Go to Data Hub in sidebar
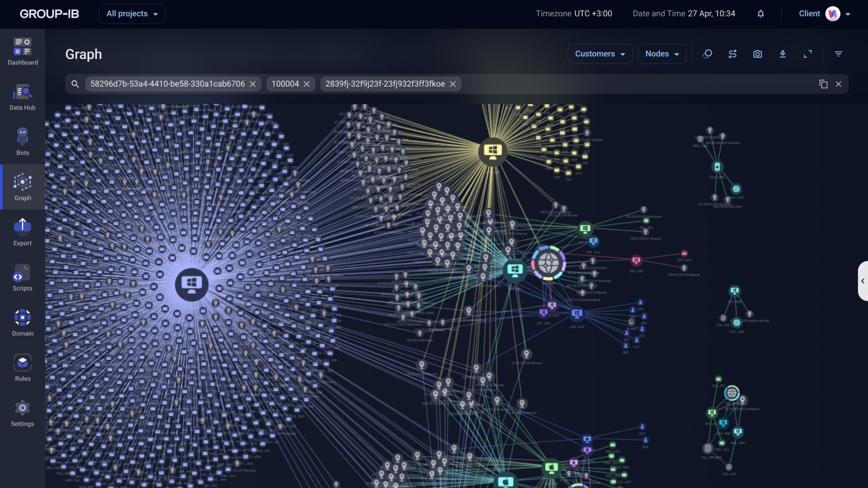Screen dimensions: 868x488 tap(23, 97)
